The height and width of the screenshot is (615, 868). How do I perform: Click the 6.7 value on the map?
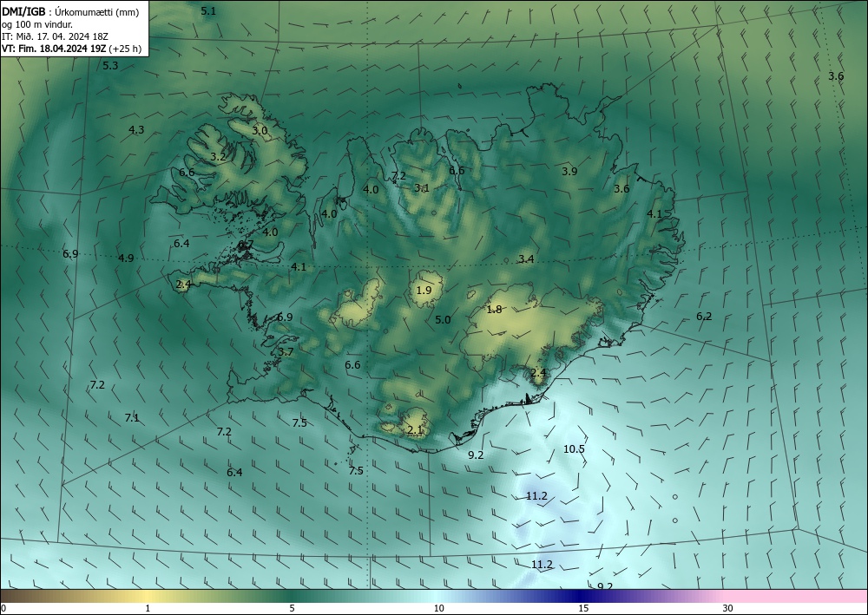pyautogui.click(x=246, y=244)
